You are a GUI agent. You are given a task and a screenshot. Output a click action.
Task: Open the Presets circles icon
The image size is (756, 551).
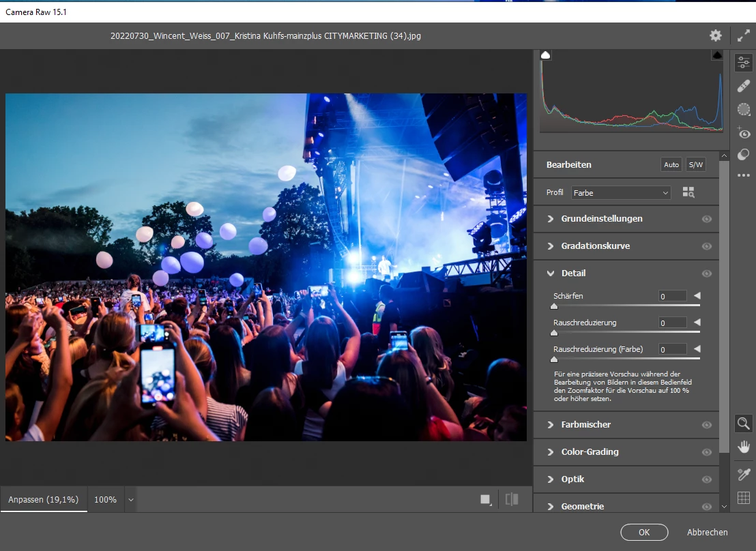(744, 155)
